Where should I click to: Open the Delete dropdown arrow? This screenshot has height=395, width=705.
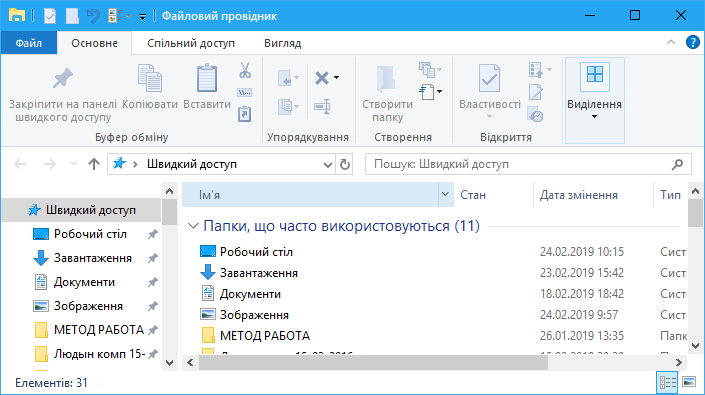click(x=336, y=78)
